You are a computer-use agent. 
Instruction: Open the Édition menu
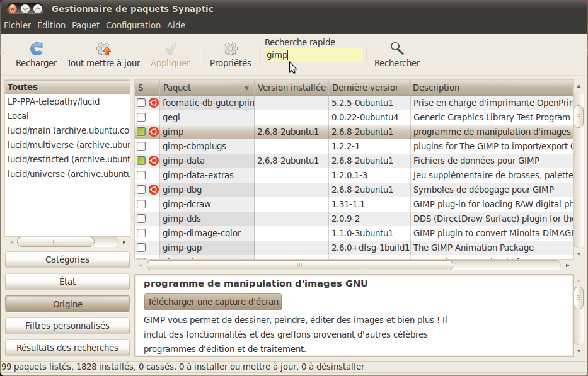point(52,25)
